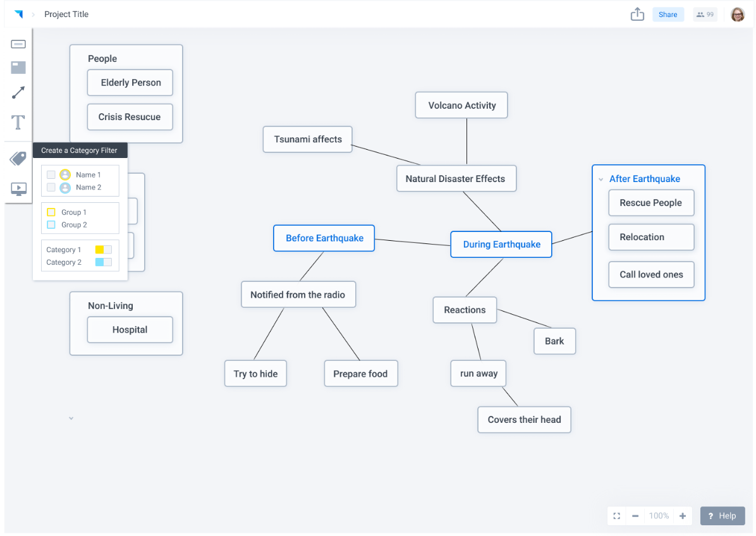Open the tag category filter tool
The image size is (756, 536).
pyautogui.click(x=18, y=159)
